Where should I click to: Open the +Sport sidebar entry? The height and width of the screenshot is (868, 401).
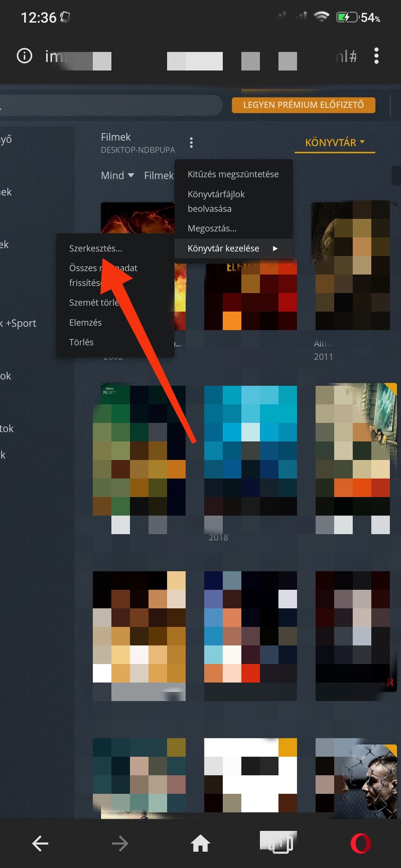[18, 323]
